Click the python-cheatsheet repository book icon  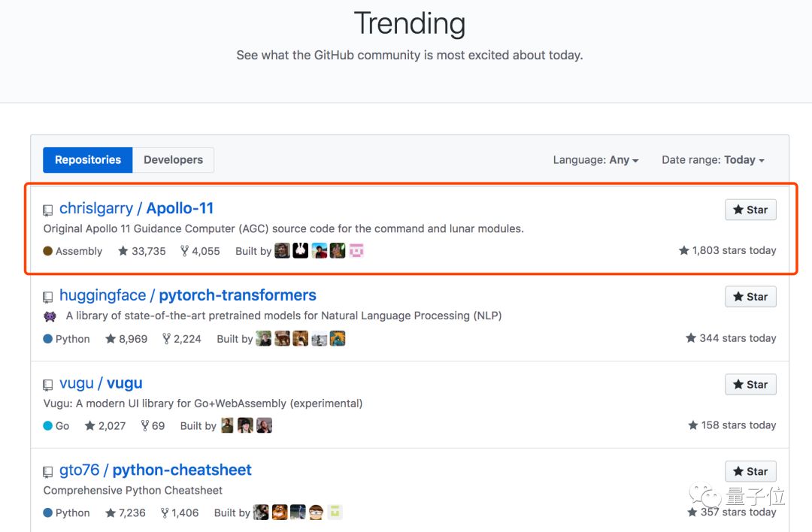[x=48, y=472]
